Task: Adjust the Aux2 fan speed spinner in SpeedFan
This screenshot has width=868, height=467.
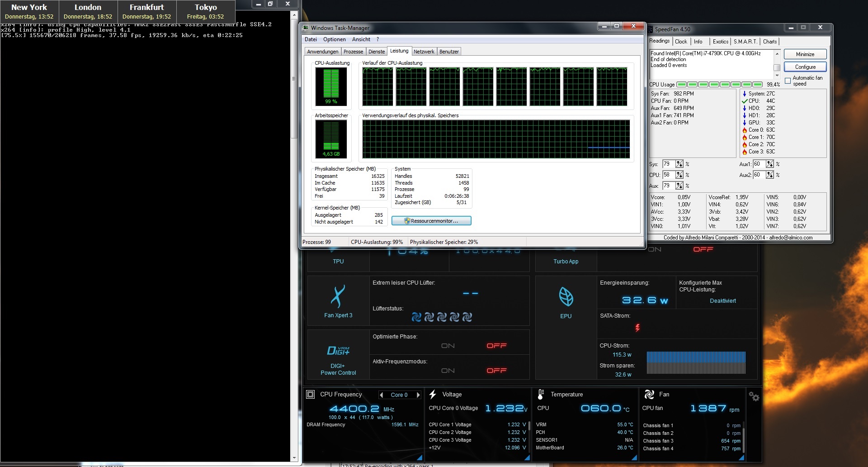Action: [770, 175]
